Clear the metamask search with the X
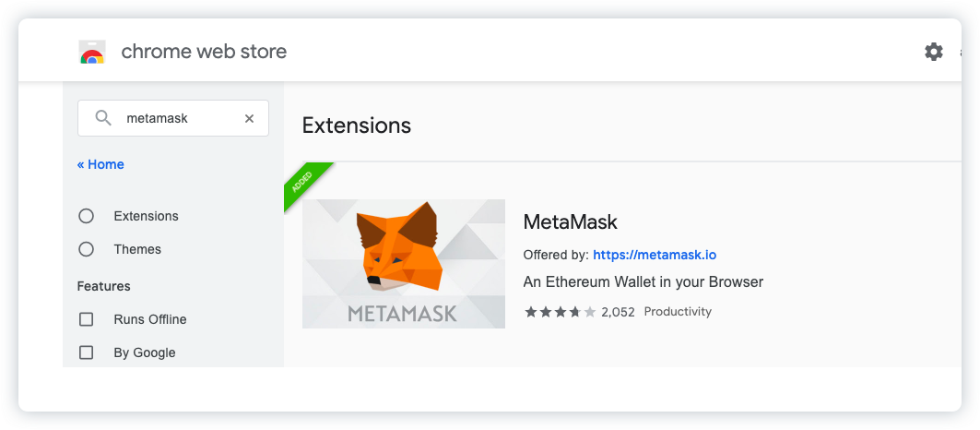This screenshot has width=980, height=430. pos(249,118)
